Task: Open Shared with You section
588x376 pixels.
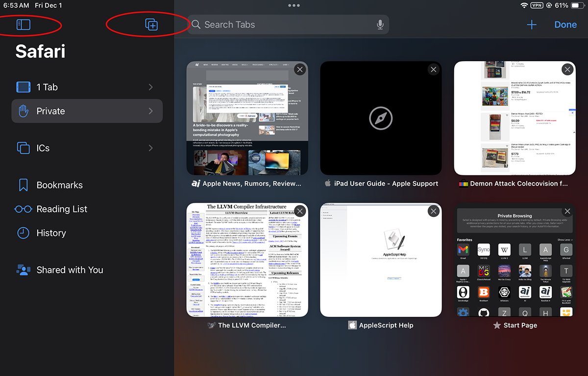Action: pyautogui.click(x=70, y=270)
